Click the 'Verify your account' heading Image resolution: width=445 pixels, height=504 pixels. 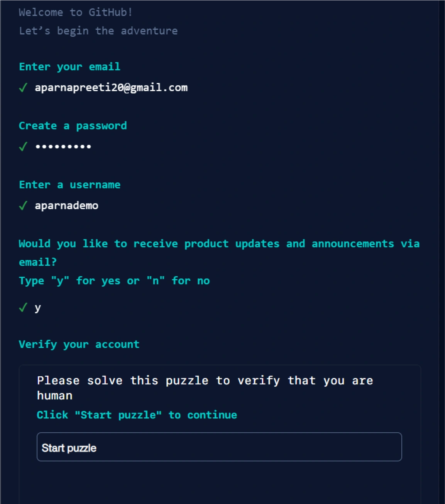click(79, 344)
